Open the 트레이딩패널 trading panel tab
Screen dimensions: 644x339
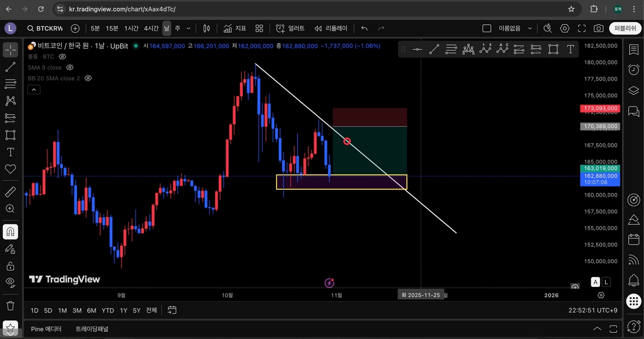(x=92, y=329)
